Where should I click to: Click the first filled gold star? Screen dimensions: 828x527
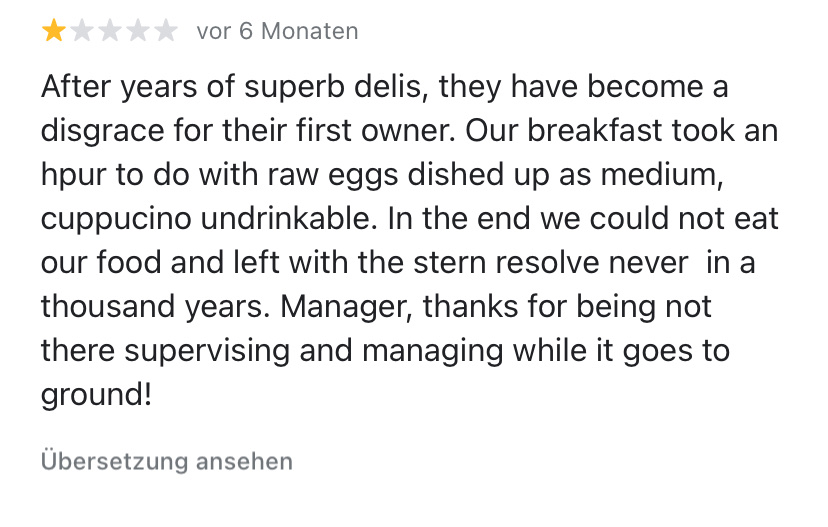click(53, 32)
